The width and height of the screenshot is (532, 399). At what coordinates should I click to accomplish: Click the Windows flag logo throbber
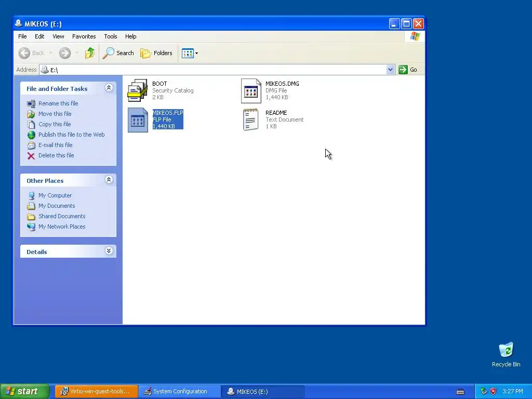[415, 36]
